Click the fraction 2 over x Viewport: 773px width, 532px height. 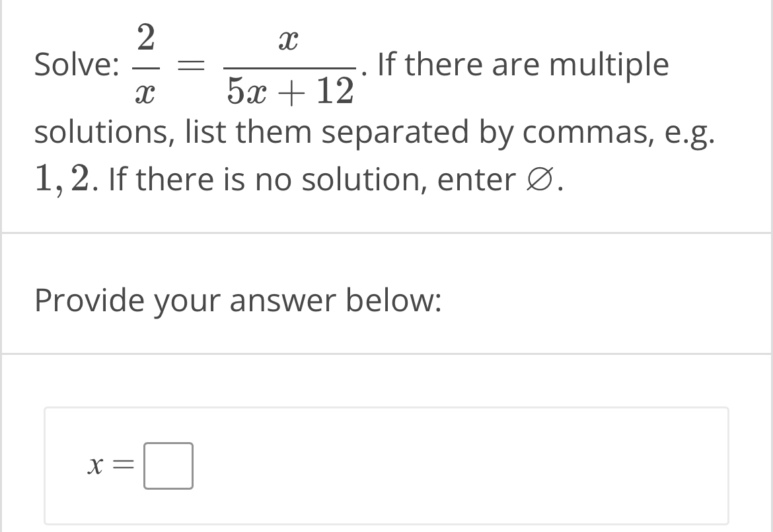(147, 65)
